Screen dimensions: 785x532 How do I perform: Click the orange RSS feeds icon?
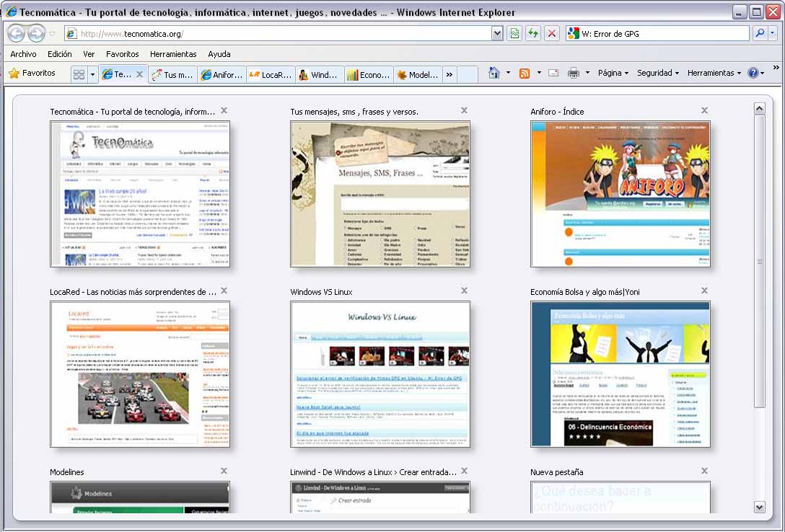(x=524, y=73)
